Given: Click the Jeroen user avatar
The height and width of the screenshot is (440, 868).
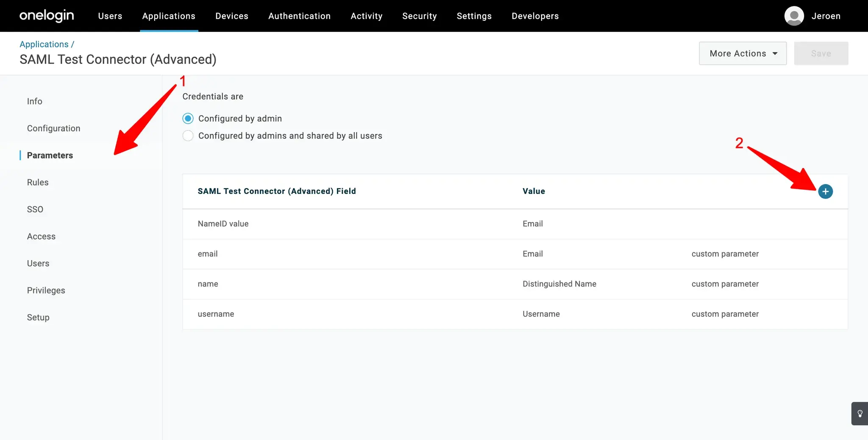Looking at the screenshot, I should (794, 16).
